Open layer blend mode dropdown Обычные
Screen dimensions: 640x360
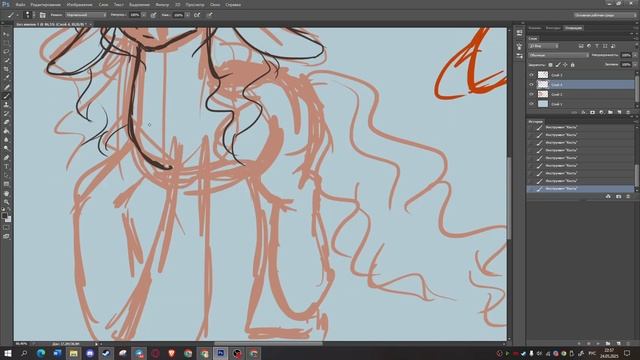[558, 55]
